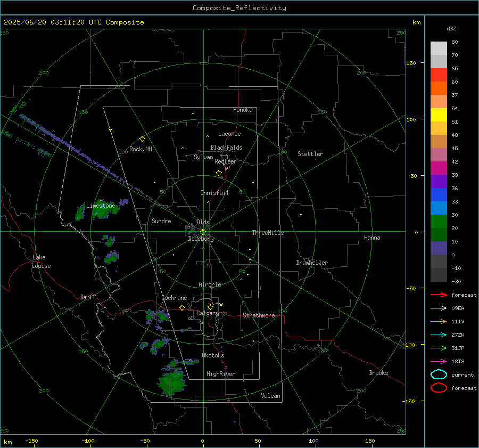This screenshot has height=448, width=479.
Task: Select the magenta 42 dBZ color swatch
Action: (x=439, y=168)
